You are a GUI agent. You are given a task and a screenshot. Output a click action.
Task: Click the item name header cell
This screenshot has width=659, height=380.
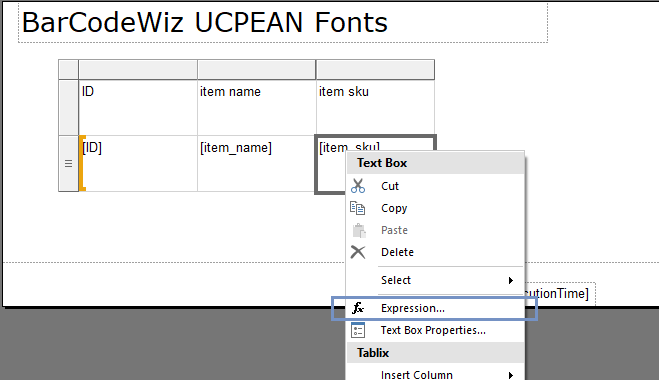click(x=256, y=108)
